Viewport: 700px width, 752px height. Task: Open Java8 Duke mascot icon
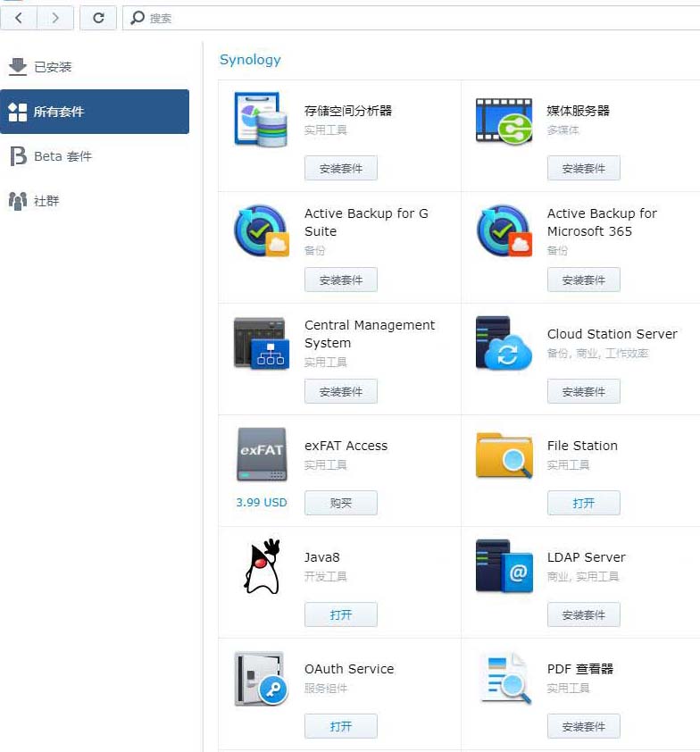click(262, 566)
